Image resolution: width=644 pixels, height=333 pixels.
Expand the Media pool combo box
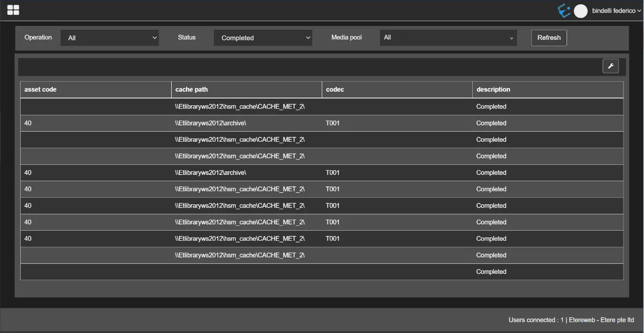(448, 38)
